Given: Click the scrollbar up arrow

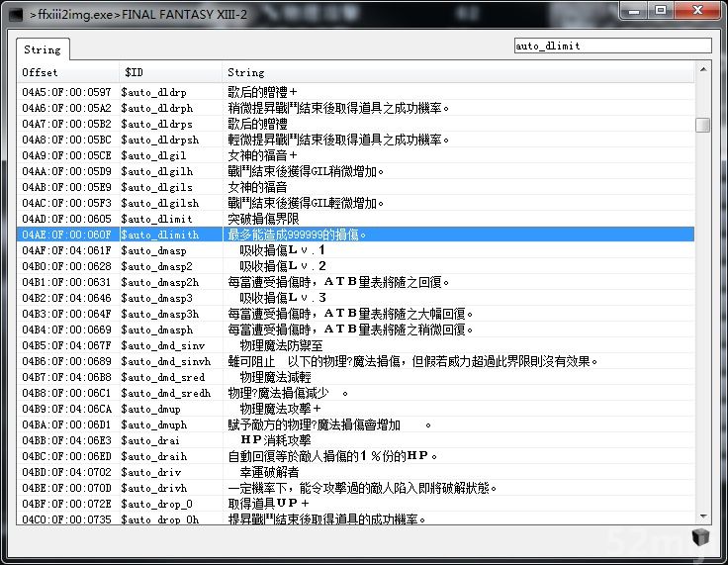Looking at the screenshot, I should point(702,71).
